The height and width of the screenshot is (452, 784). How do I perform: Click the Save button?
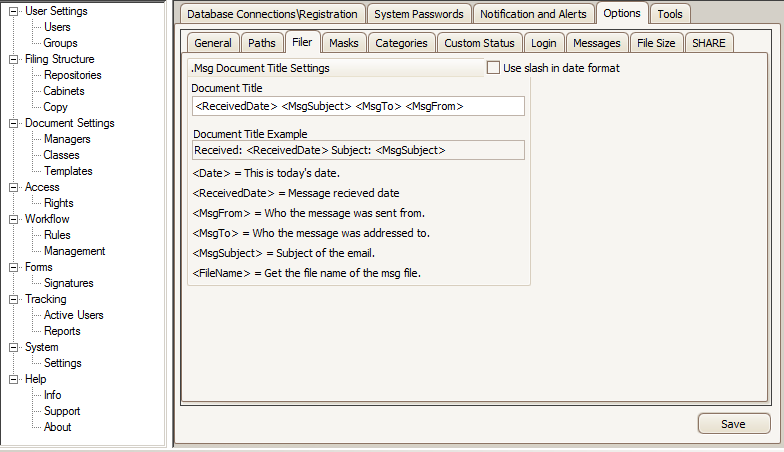pyautogui.click(x=734, y=424)
